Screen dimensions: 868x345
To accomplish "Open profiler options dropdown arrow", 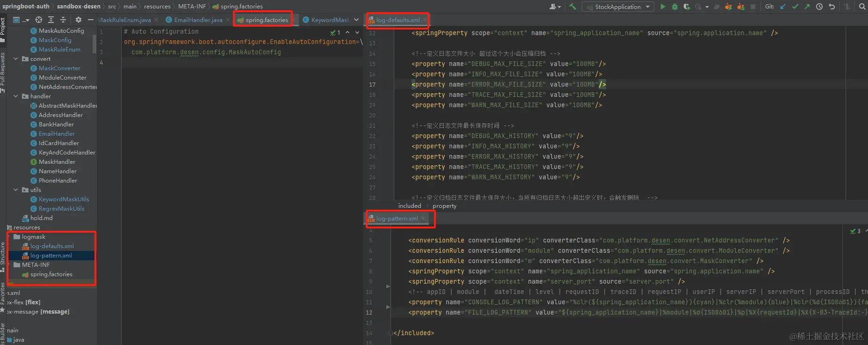I will pos(707,7).
